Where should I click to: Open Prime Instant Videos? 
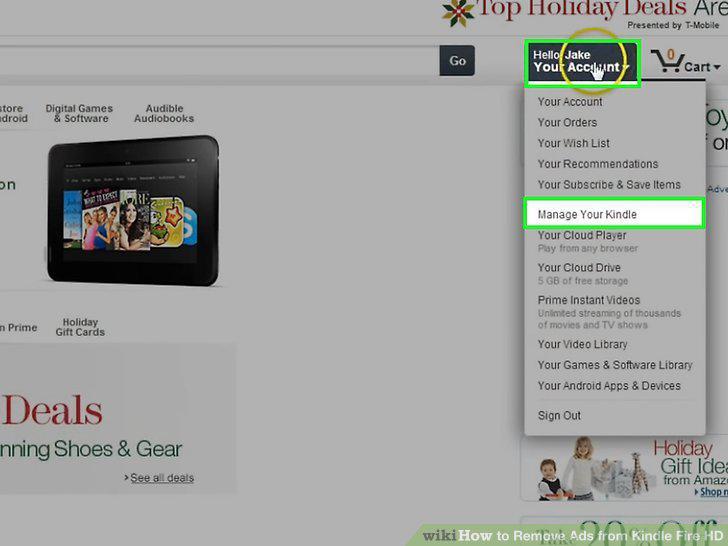589,300
